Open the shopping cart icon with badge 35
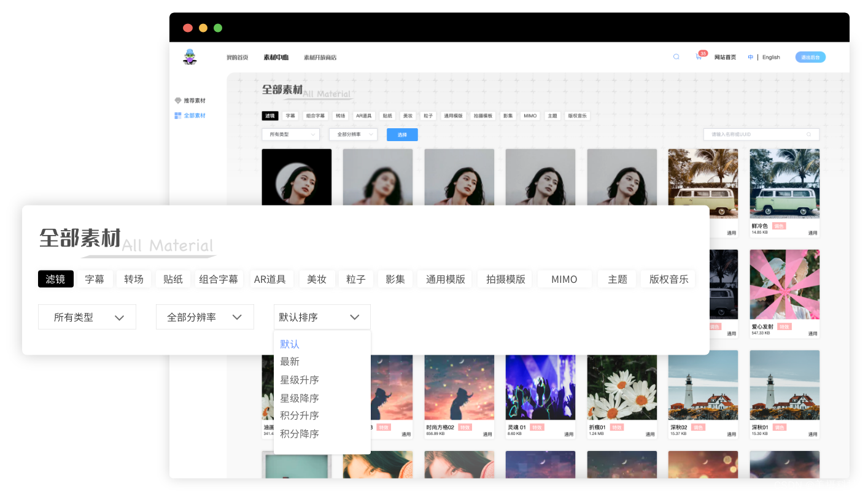The height and width of the screenshot is (497, 868). pos(699,56)
